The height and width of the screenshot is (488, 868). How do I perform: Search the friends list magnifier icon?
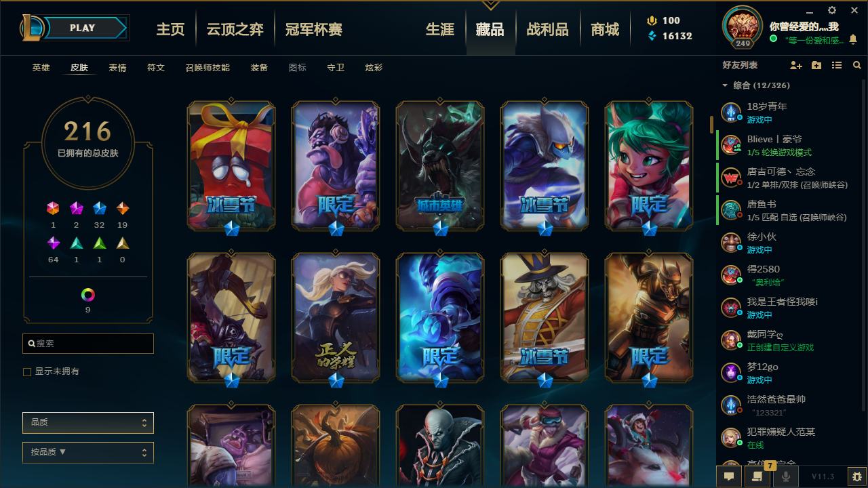click(857, 65)
